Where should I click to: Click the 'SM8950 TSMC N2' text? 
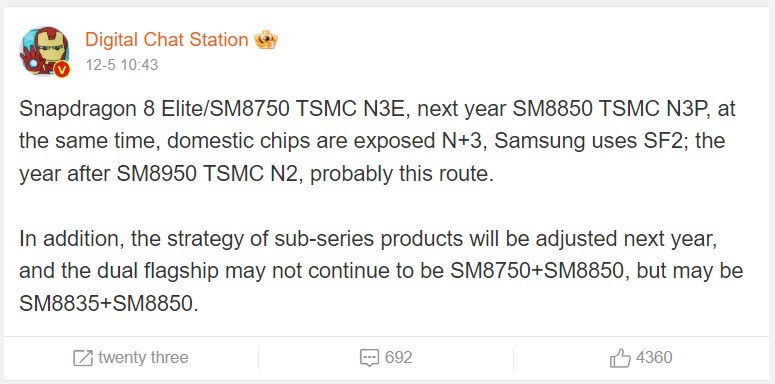[208, 173]
